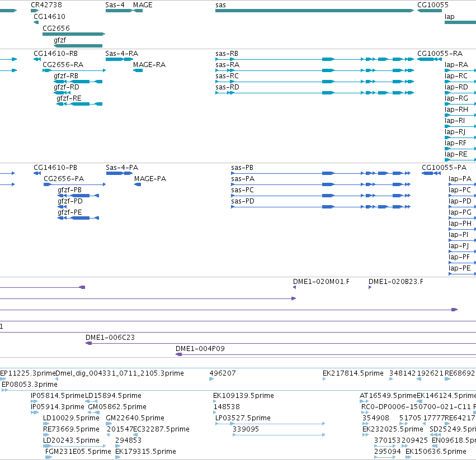Screen dimensions: 476x460
Task: Select protein lap-PA label
Action: (460, 179)
